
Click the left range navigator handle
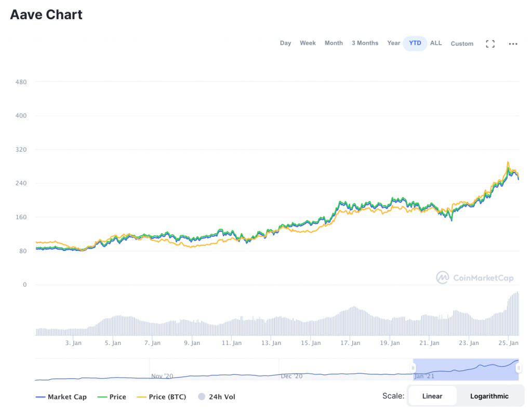pyautogui.click(x=414, y=368)
